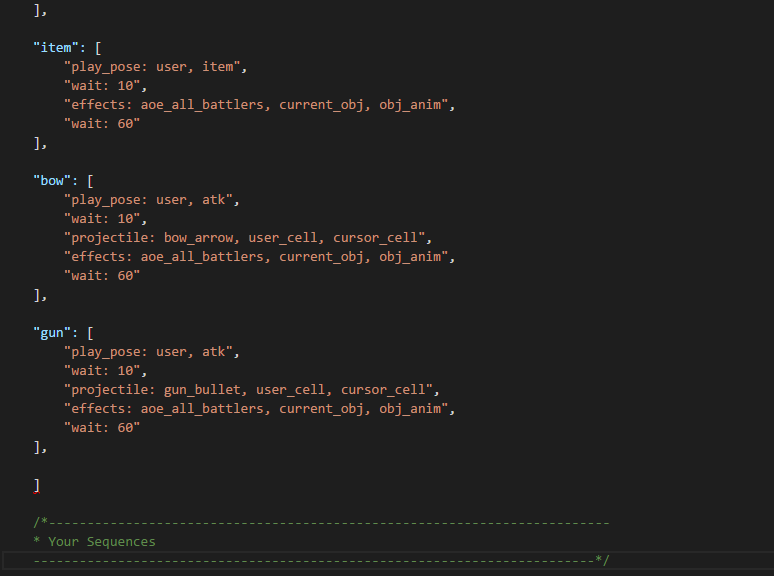774x576 pixels.
Task: Click the closing bracket with red squiggle
Action: [37, 486]
